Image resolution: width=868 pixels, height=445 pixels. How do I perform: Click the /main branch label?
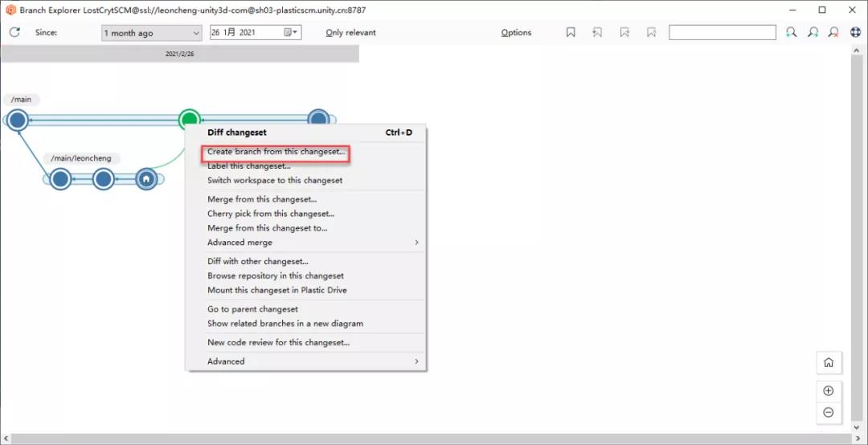click(x=21, y=100)
